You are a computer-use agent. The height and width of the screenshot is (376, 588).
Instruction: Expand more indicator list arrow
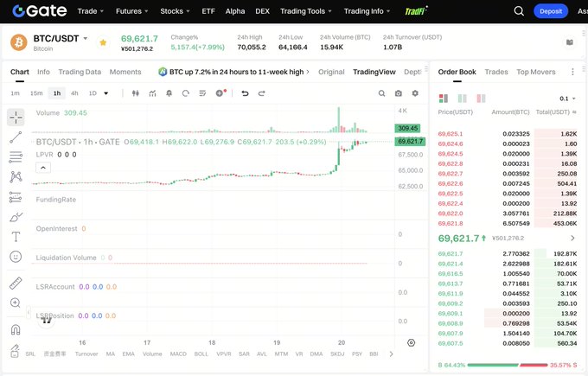point(391,354)
